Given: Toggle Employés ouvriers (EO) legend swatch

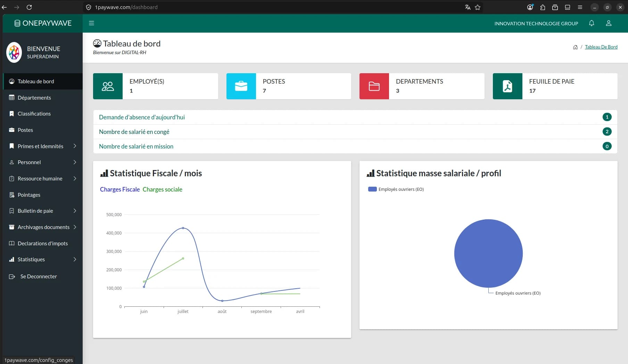Looking at the screenshot, I should 372,189.
